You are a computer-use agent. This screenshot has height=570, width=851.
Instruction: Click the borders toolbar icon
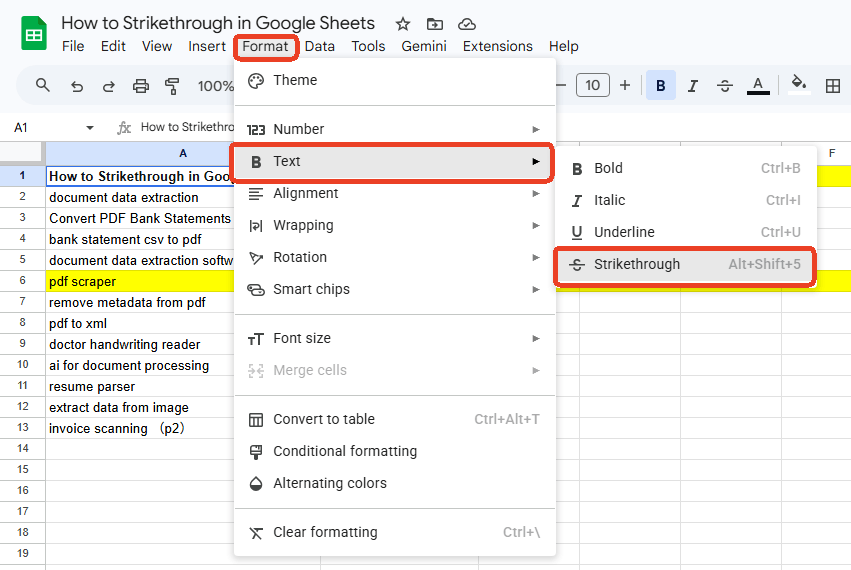833,86
